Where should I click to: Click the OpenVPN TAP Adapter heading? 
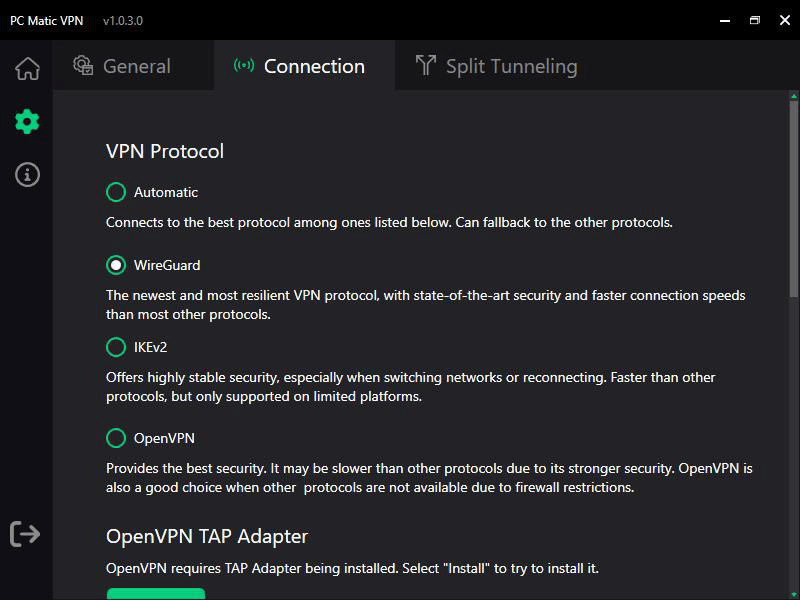coord(206,536)
